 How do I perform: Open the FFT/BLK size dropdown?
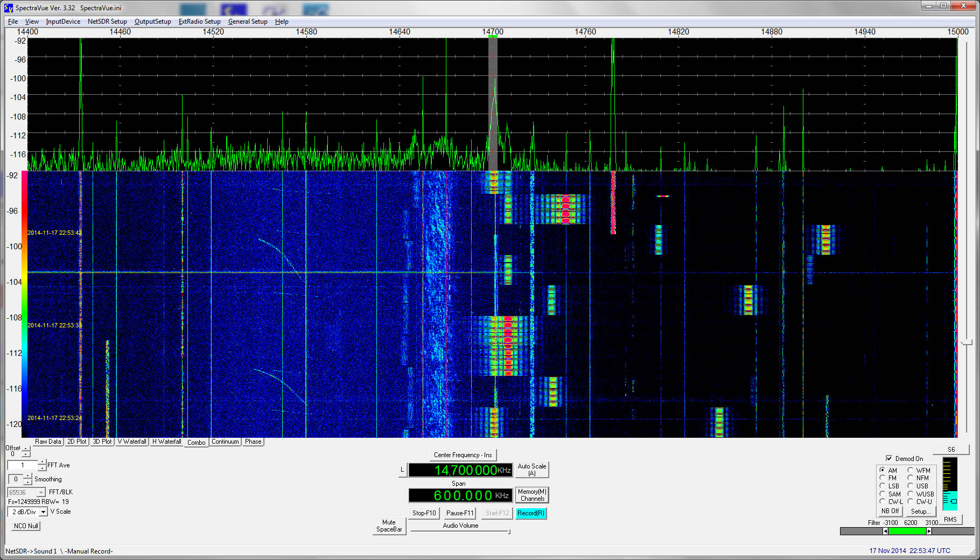tap(41, 492)
